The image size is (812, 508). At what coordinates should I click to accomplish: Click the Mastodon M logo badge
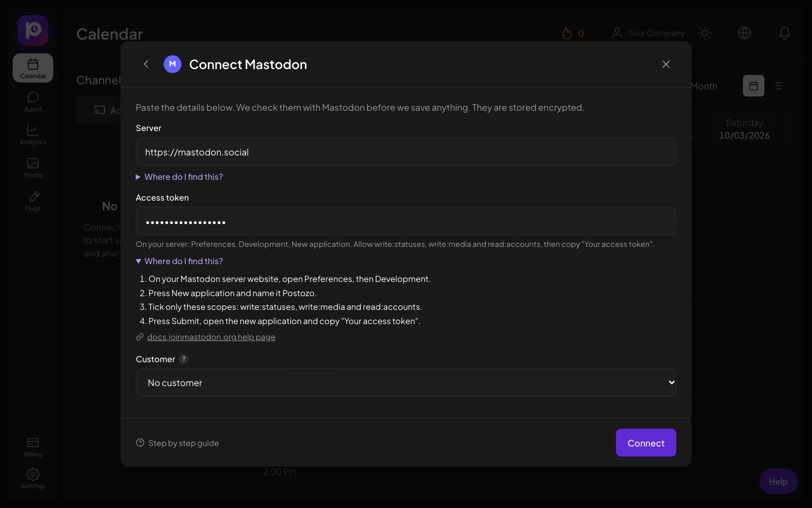pyautogui.click(x=173, y=64)
